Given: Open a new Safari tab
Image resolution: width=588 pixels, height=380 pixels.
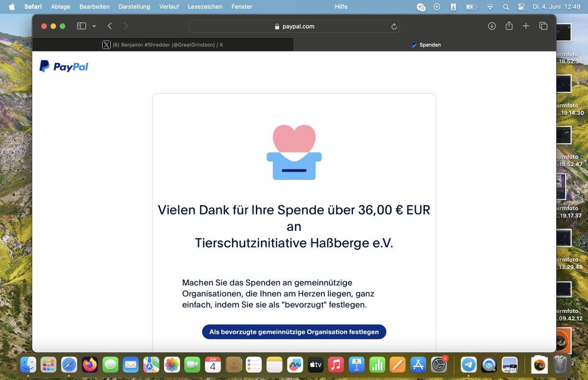Looking at the screenshot, I should (x=526, y=26).
